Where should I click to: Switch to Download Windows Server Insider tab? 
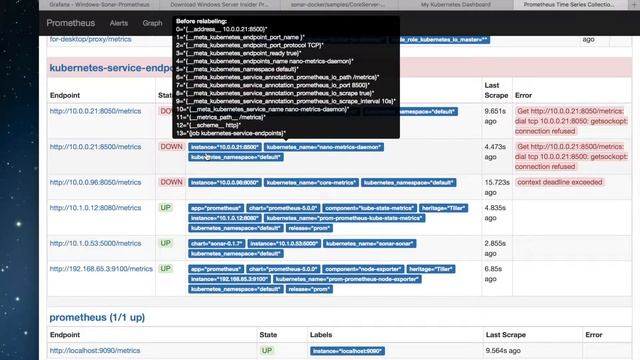(x=220, y=4)
